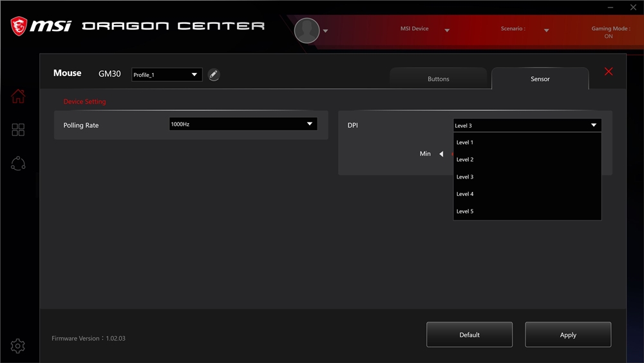The width and height of the screenshot is (644, 363).
Task: Close the Mouse panel with red X
Action: [609, 72]
